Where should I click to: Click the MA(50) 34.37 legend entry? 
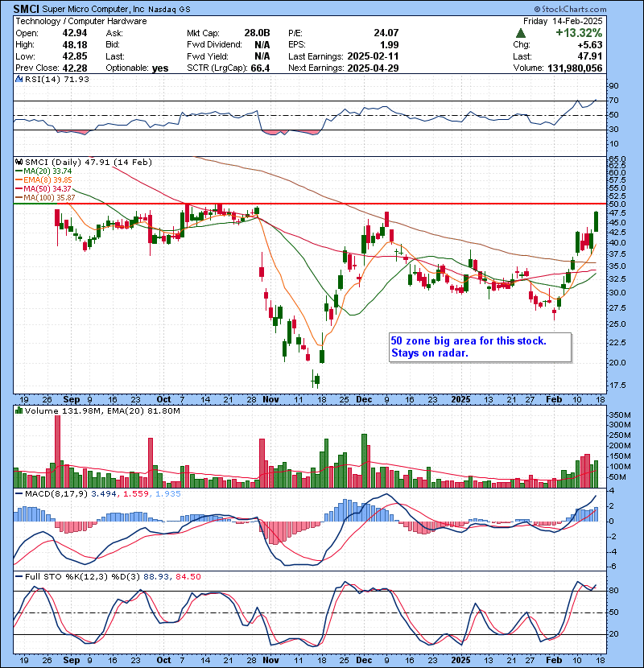tap(43, 188)
